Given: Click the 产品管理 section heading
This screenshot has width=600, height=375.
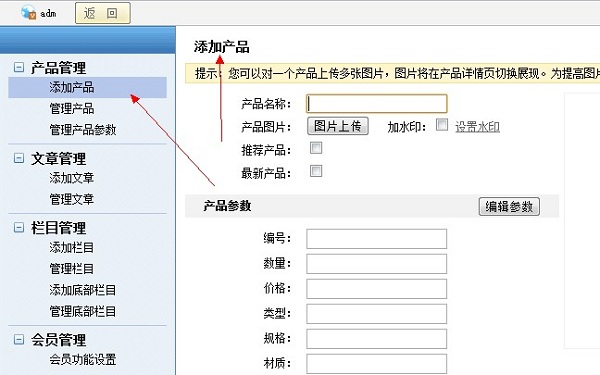Looking at the screenshot, I should (x=59, y=68).
